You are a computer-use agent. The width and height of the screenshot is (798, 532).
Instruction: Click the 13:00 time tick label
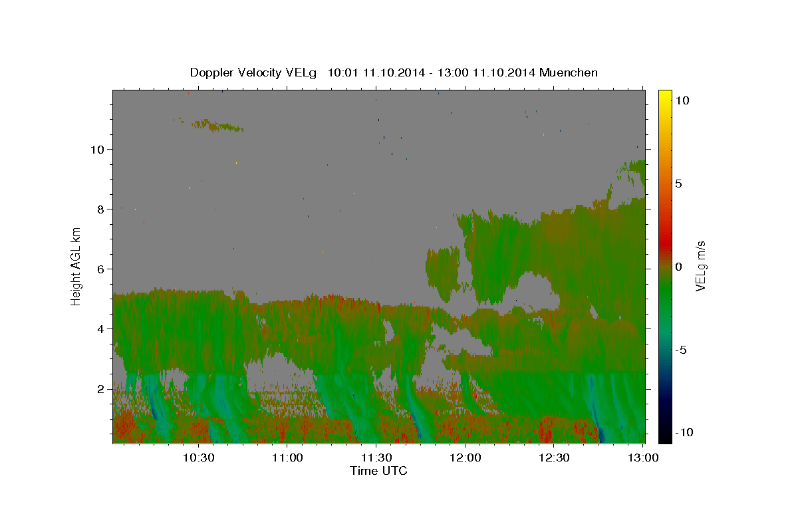pos(642,458)
